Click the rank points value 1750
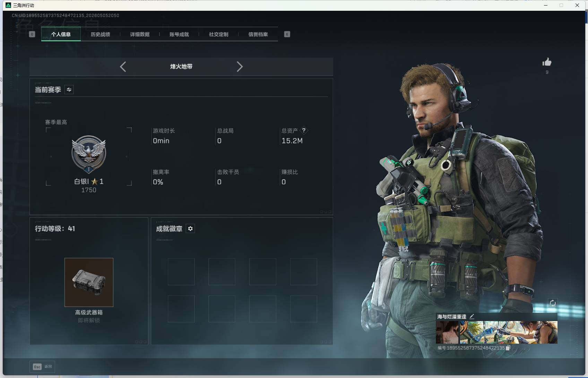The image size is (588, 378). (89, 190)
